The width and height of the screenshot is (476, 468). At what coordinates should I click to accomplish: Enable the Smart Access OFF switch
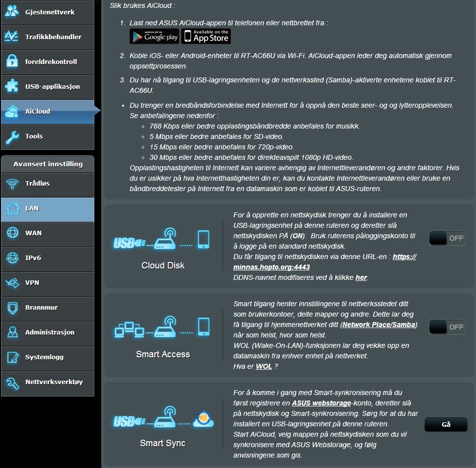(447, 327)
